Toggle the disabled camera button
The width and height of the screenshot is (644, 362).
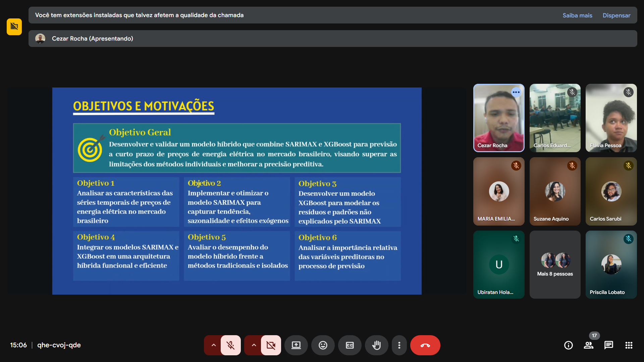coord(271,345)
